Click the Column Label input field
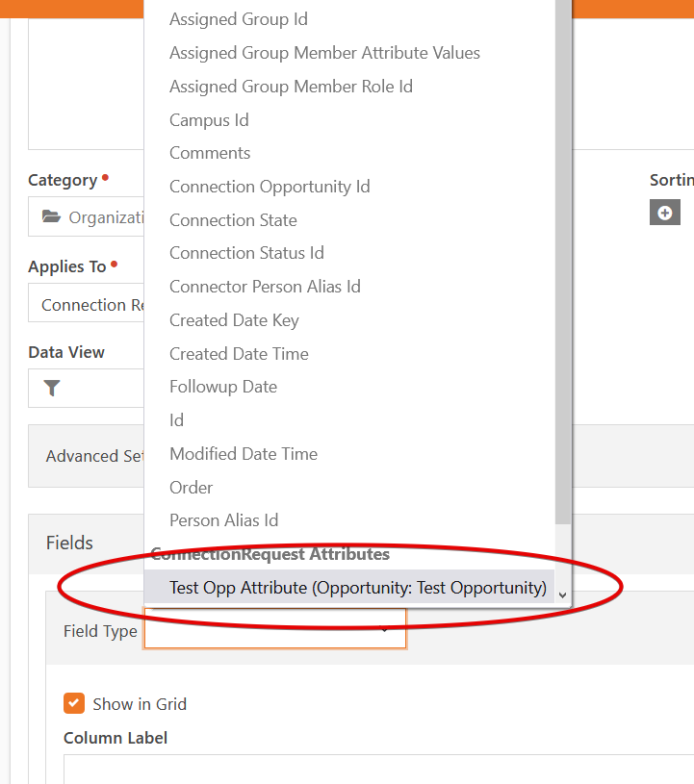Screen dimensions: 694x784 point(379,769)
